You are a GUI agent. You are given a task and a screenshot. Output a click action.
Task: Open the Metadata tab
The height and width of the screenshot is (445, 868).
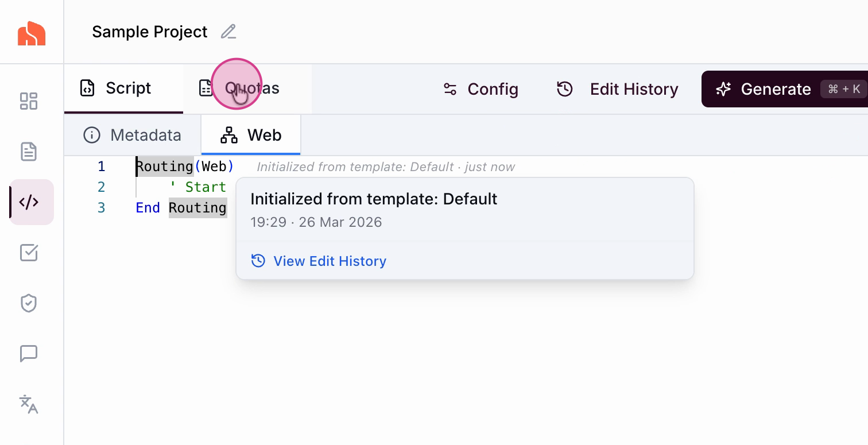tap(133, 136)
